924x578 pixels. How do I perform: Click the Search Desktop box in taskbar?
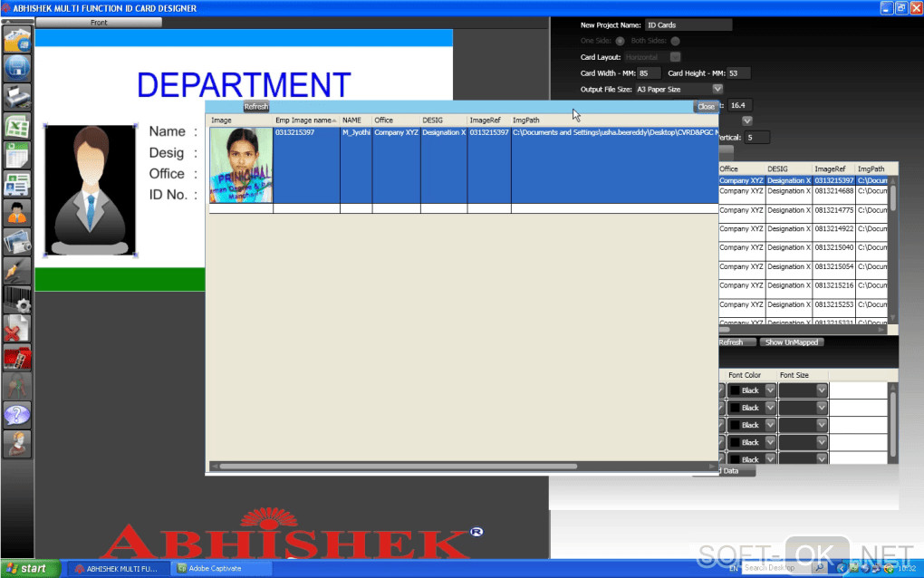[x=776, y=567]
